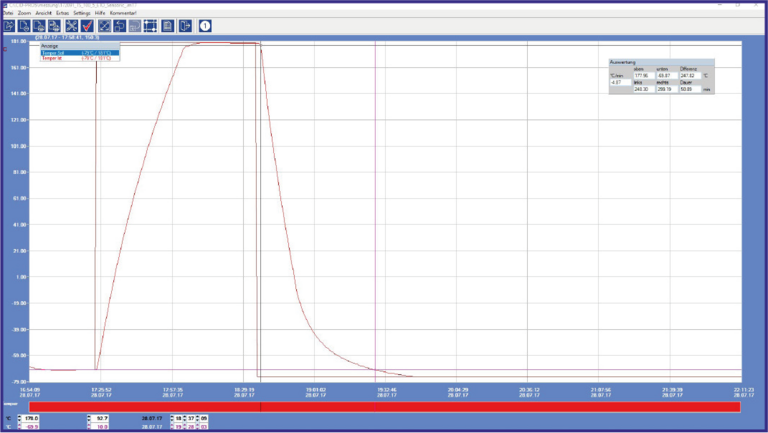Click the print document toolbar icon

[39, 26]
